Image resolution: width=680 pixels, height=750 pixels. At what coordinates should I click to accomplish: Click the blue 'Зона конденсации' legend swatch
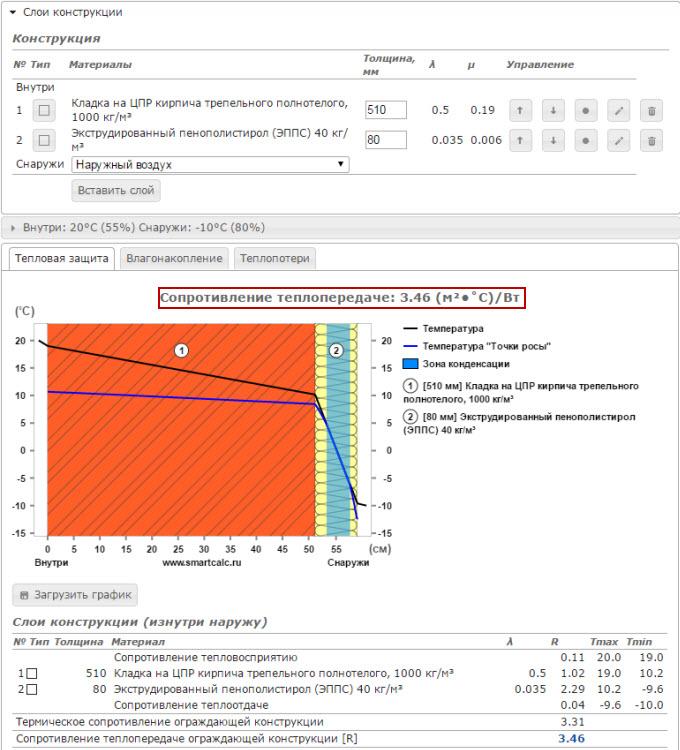[409, 364]
